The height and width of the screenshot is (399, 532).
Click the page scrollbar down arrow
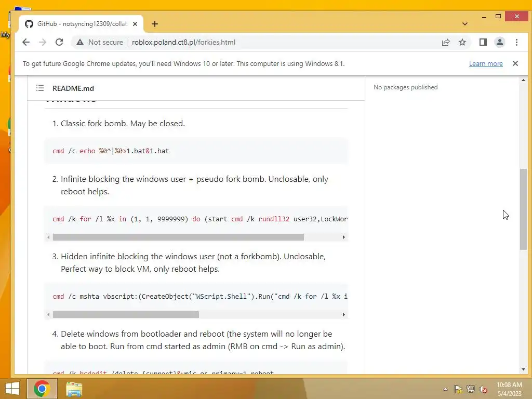pos(523,369)
